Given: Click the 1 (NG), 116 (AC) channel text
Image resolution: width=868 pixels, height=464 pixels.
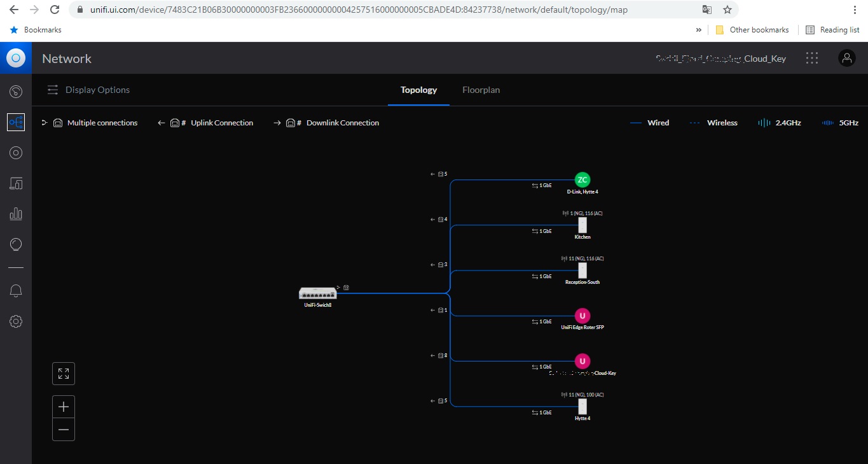Looking at the screenshot, I should pyautogui.click(x=582, y=213).
